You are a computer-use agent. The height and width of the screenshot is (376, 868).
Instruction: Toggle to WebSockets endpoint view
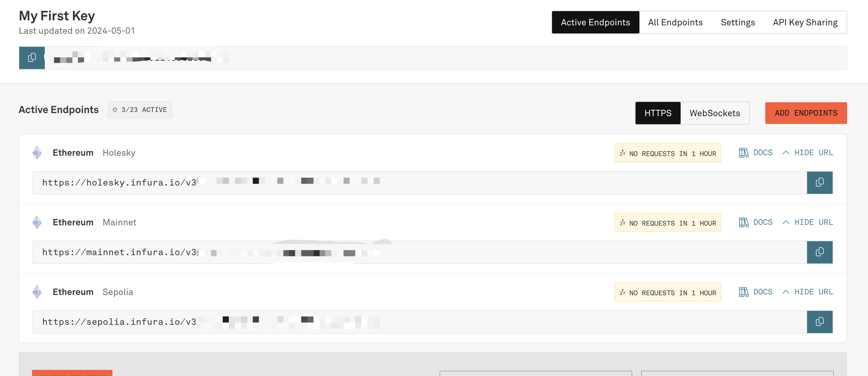(715, 113)
